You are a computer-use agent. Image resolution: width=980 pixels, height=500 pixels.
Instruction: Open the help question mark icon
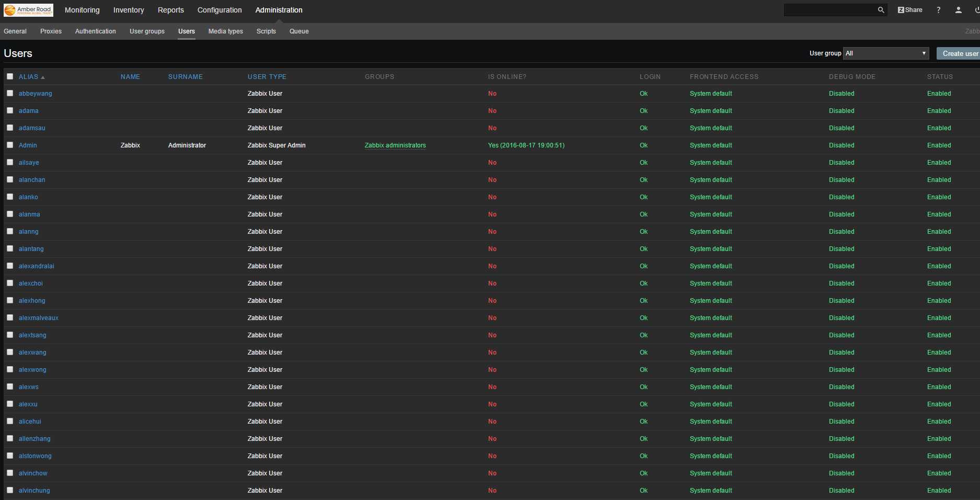[x=939, y=10]
